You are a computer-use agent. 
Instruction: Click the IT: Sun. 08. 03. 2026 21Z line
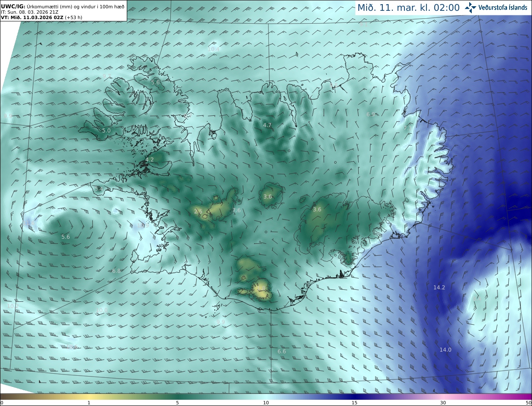click(x=30, y=12)
